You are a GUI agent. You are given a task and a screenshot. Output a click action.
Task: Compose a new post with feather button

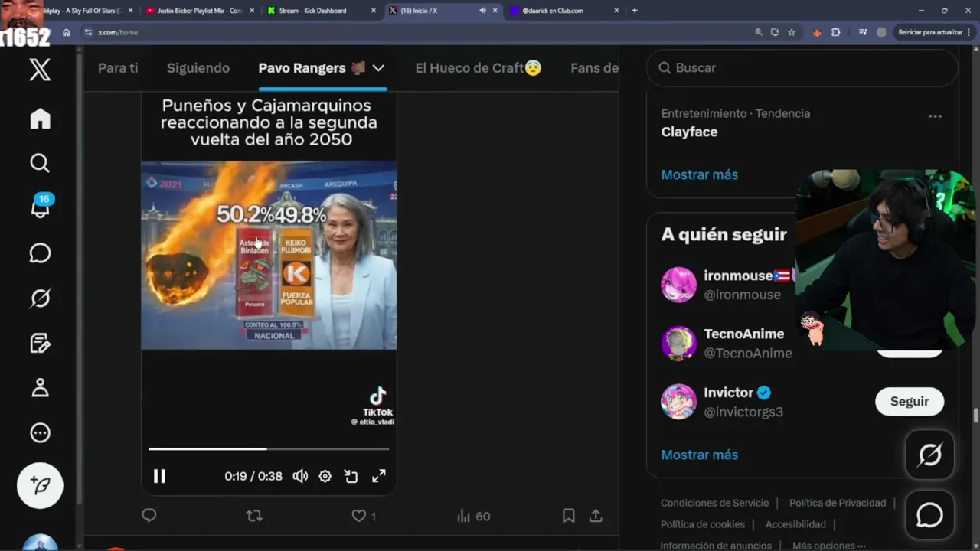pos(40,485)
